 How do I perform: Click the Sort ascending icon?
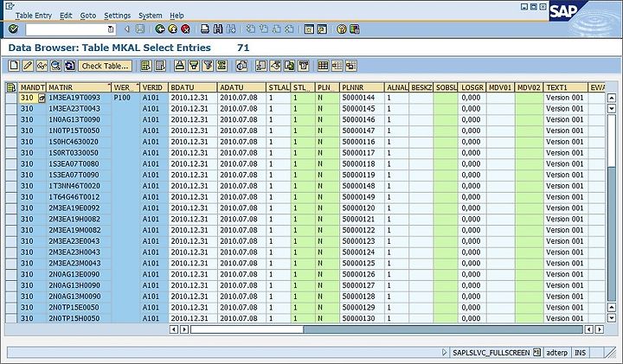point(180,66)
